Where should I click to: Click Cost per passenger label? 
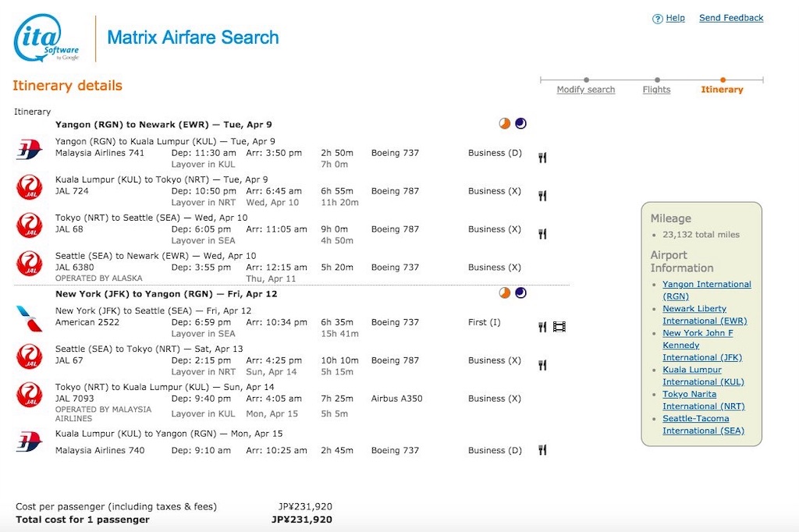[116, 506]
